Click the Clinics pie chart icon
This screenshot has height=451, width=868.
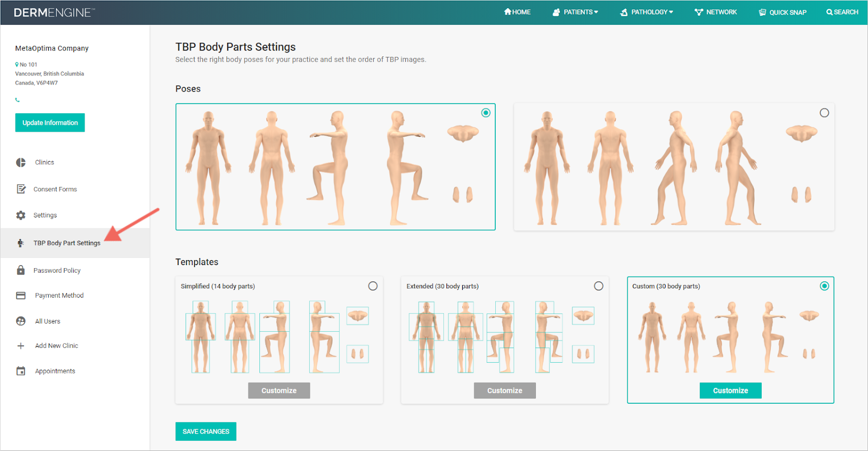tap(21, 163)
